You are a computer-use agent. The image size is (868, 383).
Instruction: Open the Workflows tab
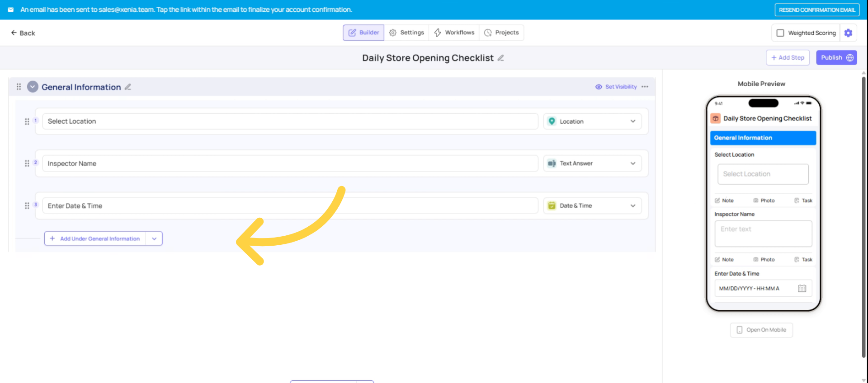click(454, 33)
